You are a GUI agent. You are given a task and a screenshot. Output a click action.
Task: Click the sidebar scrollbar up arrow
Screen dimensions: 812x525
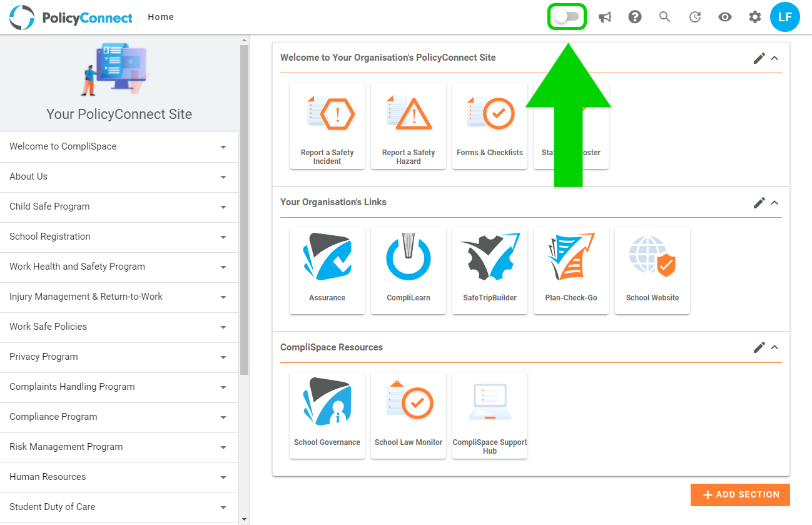[244, 41]
